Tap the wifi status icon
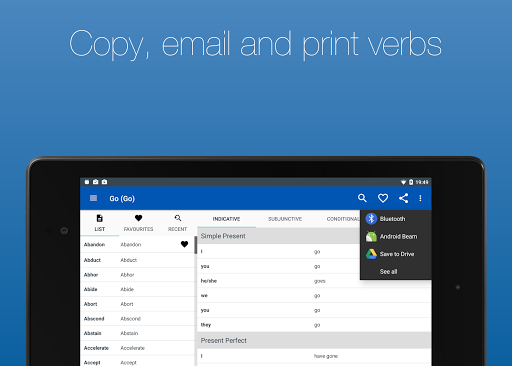This screenshot has height=366, width=512. tap(403, 182)
